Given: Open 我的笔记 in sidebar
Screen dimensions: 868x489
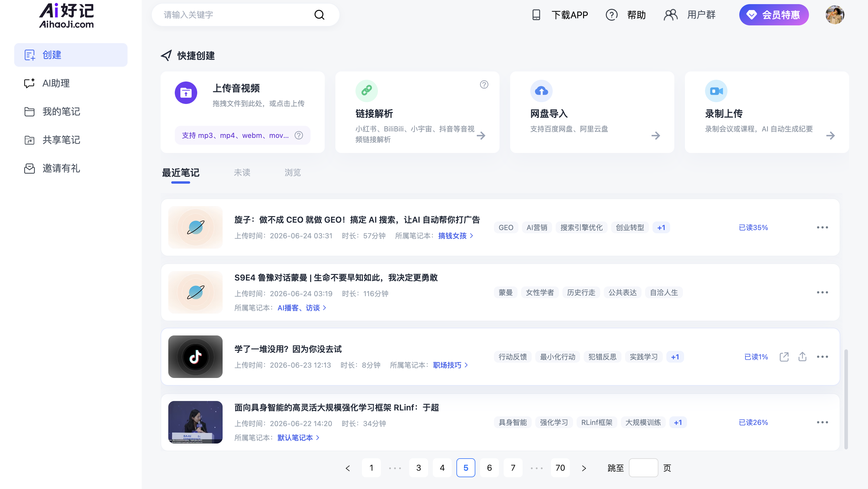Looking at the screenshot, I should point(71,112).
